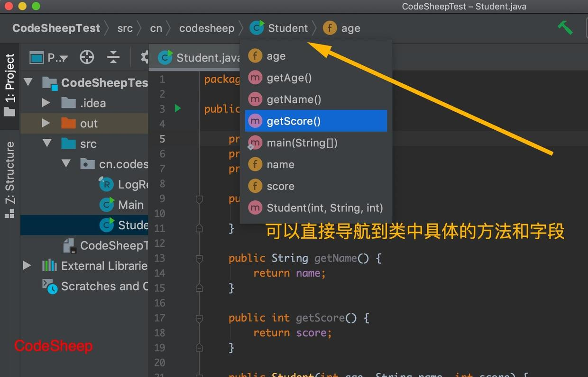
Task: Open the Project view dropdown
Action: click(49, 58)
